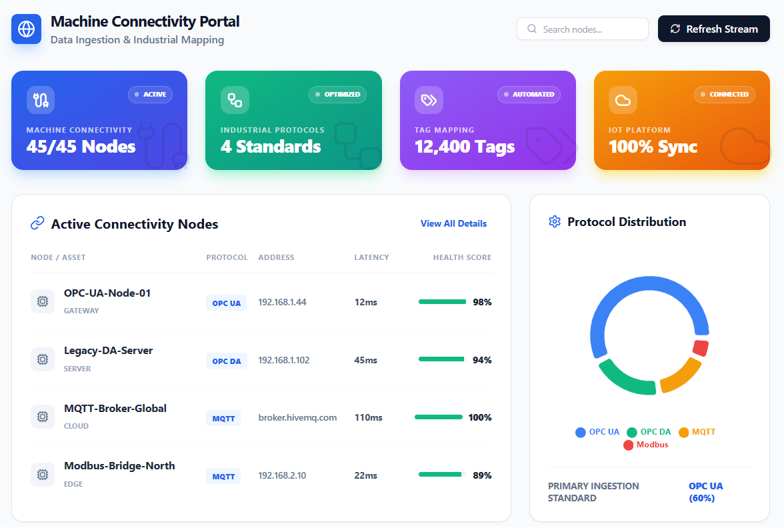This screenshot has height=532, width=784.
Task: Click the chip icon for MQTT-Broker-Global
Action: coord(43,417)
